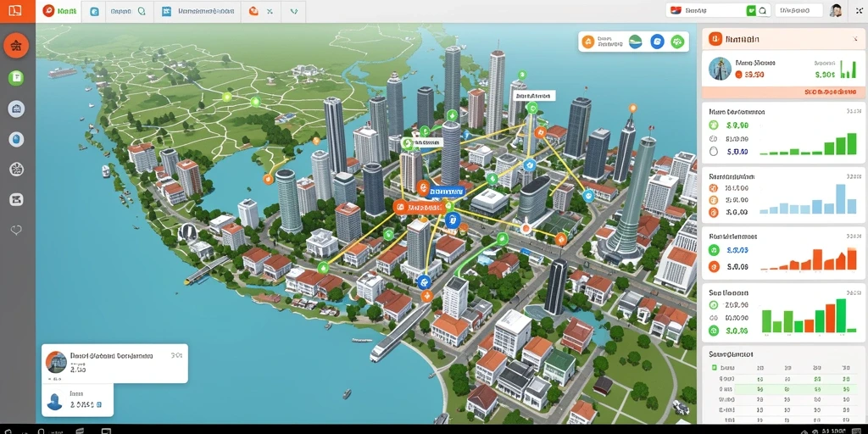Screen dimensions: 868x434
Task: Click the envelope icon in left sidebar
Action: [x=16, y=200]
